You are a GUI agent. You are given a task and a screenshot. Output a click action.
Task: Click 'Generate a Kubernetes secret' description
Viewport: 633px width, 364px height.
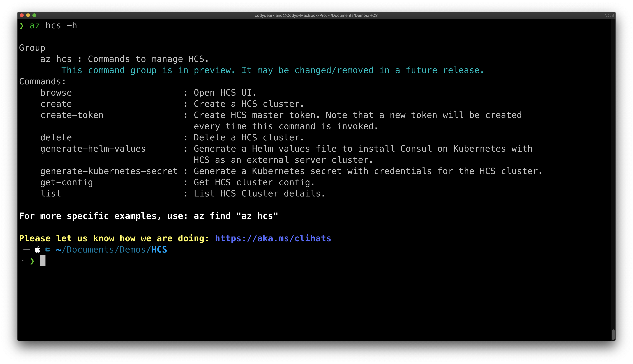click(x=368, y=171)
